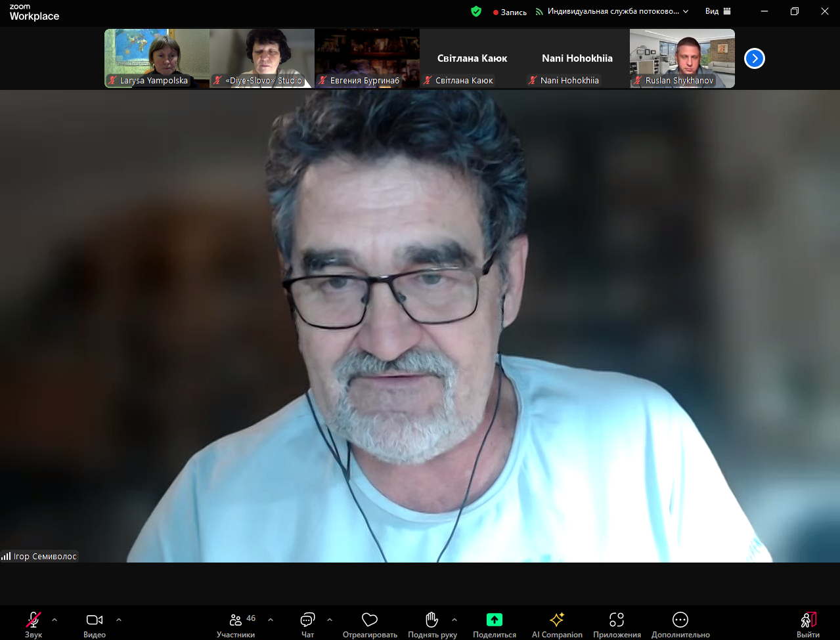This screenshot has width=840, height=640.
Task: Restore down the Zoom window
Action: (795, 11)
